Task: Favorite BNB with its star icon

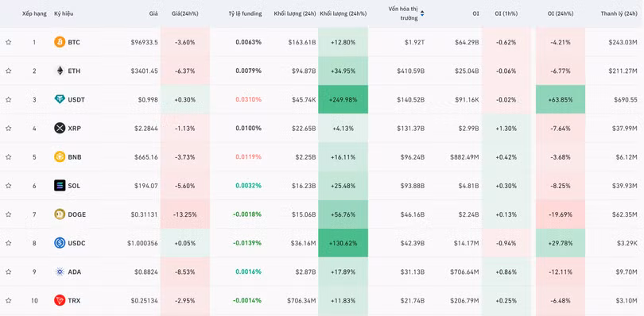Action: (x=8, y=156)
